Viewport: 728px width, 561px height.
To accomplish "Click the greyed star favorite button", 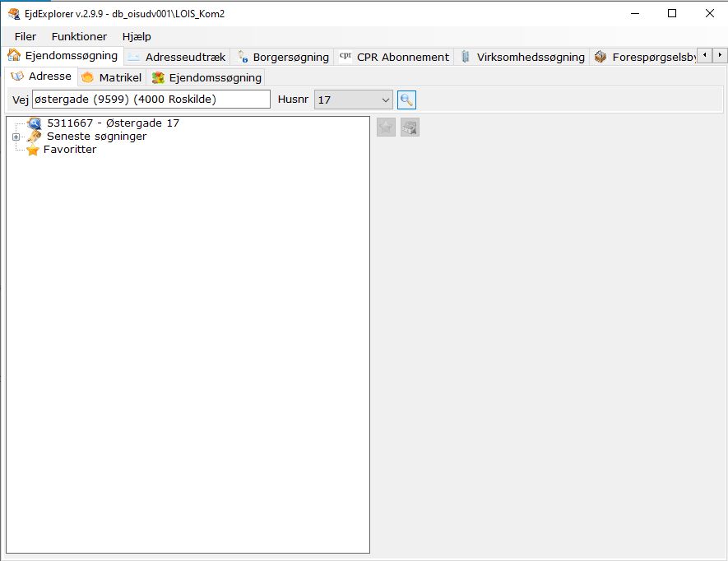I will pyautogui.click(x=386, y=128).
